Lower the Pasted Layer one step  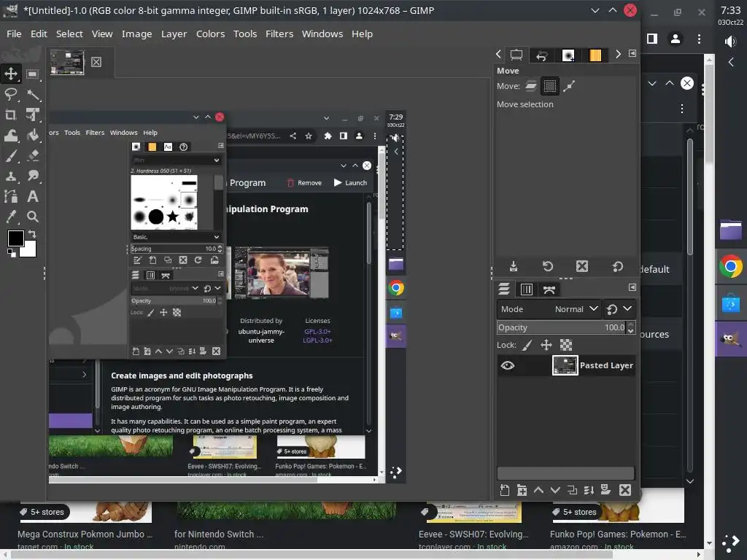coord(555,490)
